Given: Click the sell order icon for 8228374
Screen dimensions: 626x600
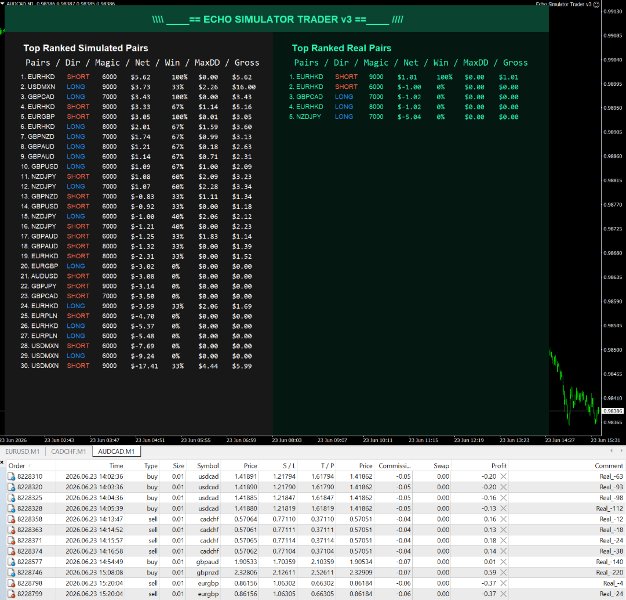Looking at the screenshot, I should coord(11,551).
